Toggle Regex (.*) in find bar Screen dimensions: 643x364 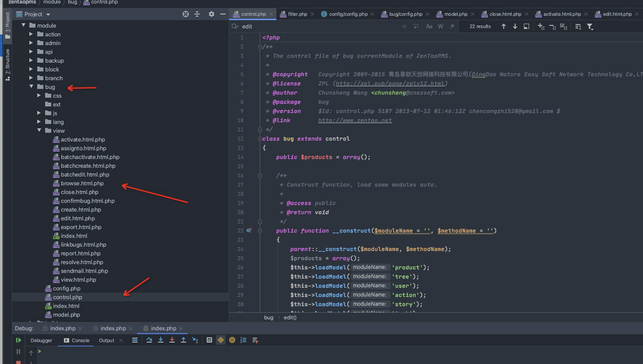(x=452, y=26)
